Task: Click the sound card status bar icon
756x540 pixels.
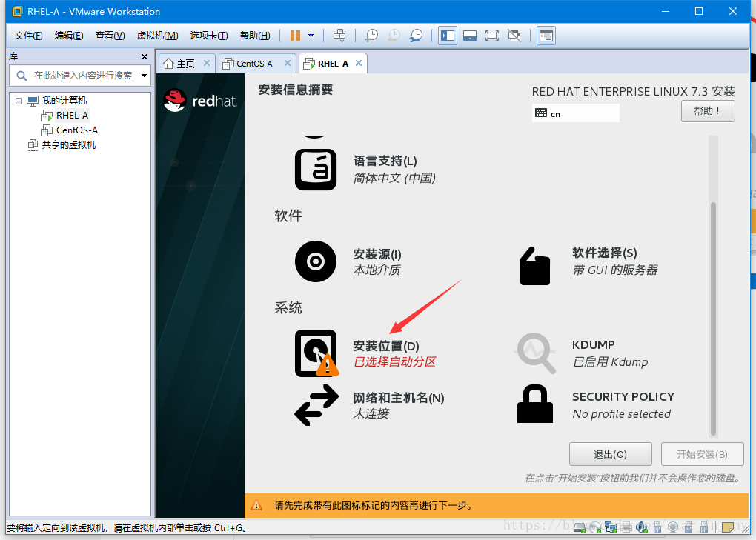Action: [642, 528]
